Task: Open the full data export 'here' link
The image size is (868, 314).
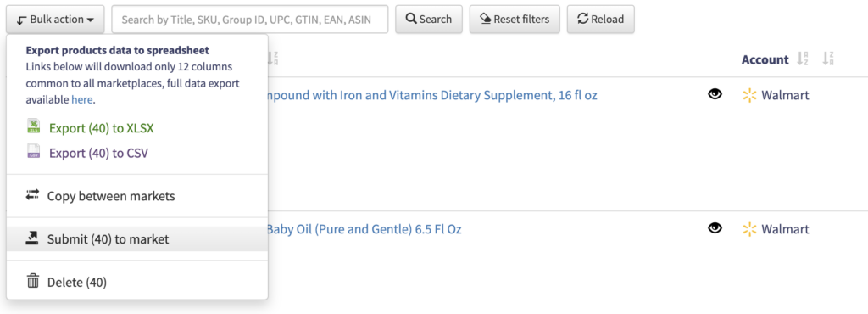Action: tap(82, 100)
